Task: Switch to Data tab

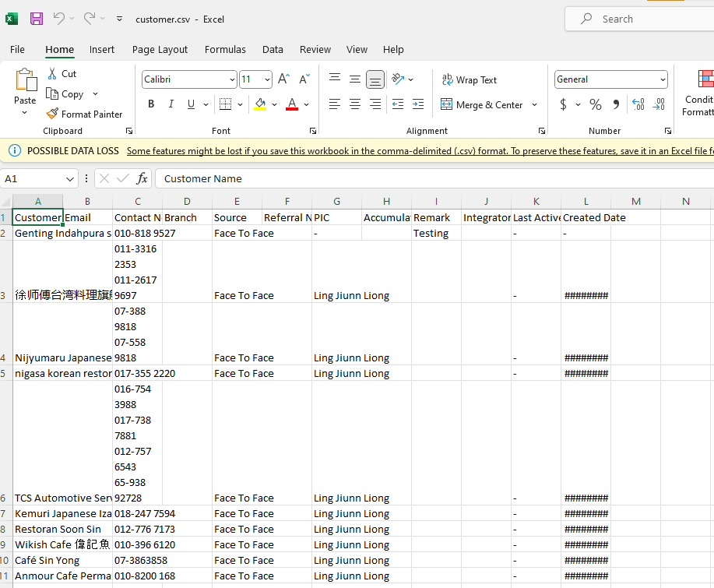Action: tap(273, 50)
